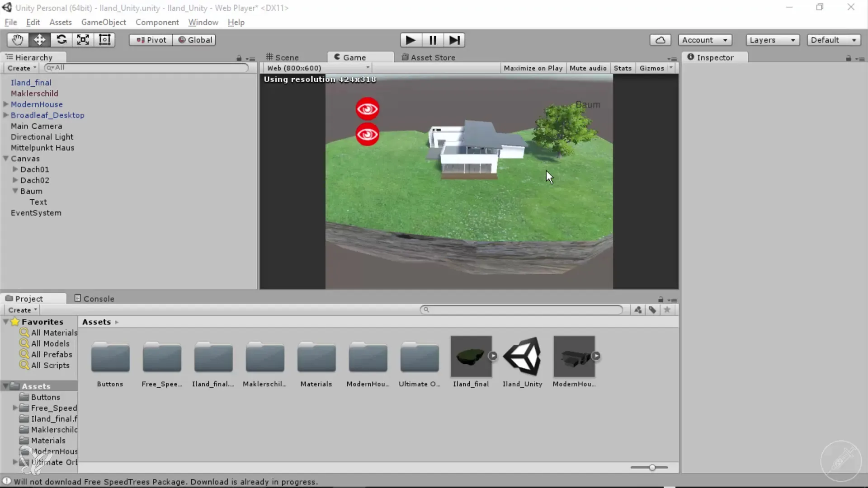Click the Play button
Viewport: 868px width, 488px height.
click(410, 40)
